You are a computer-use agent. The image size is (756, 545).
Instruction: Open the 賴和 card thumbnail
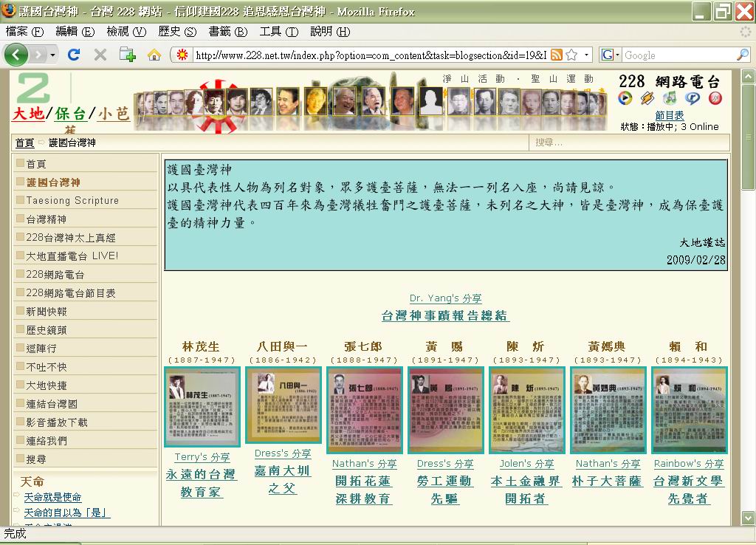click(x=689, y=410)
